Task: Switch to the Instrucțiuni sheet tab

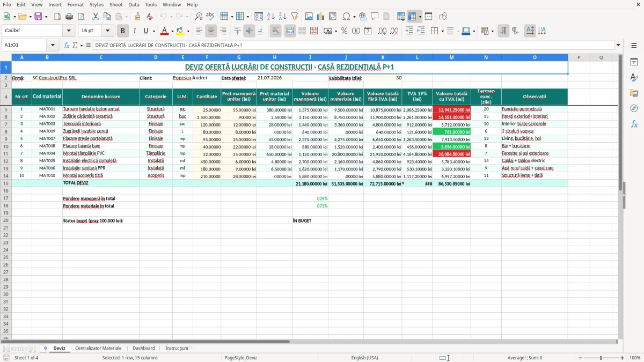Action: 177,348
